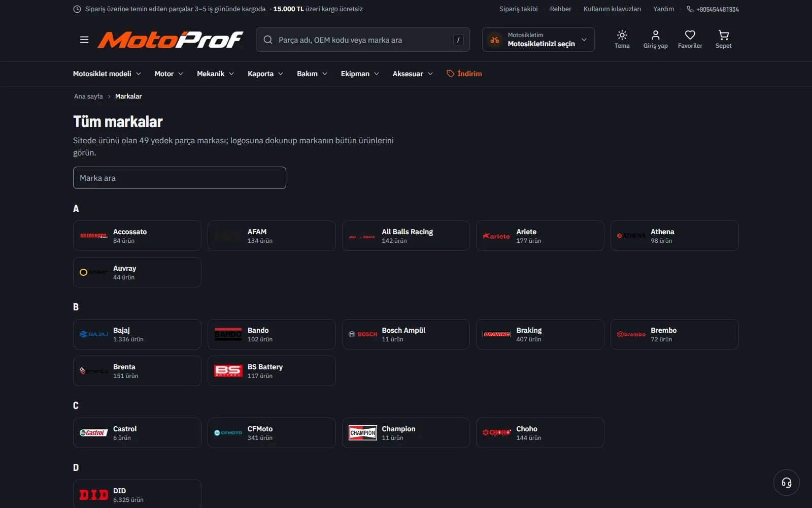Open the Sepet cart icon
This screenshot has width=812, height=508.
coord(723,40)
